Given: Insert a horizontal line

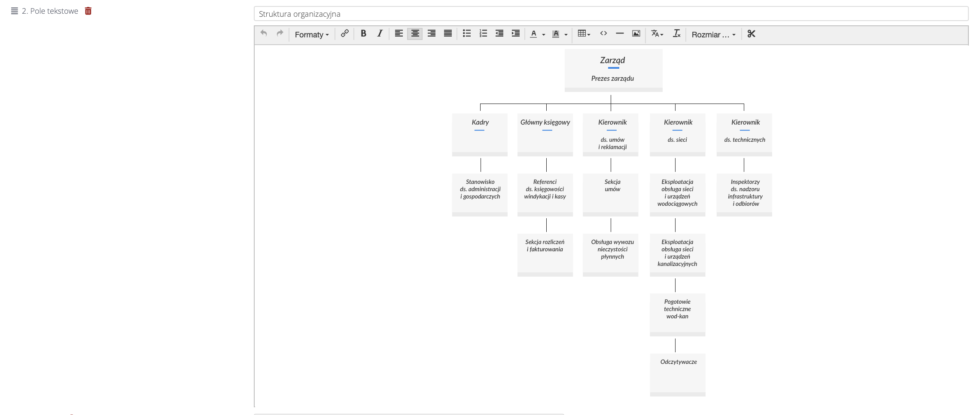Looking at the screenshot, I should tap(620, 34).
